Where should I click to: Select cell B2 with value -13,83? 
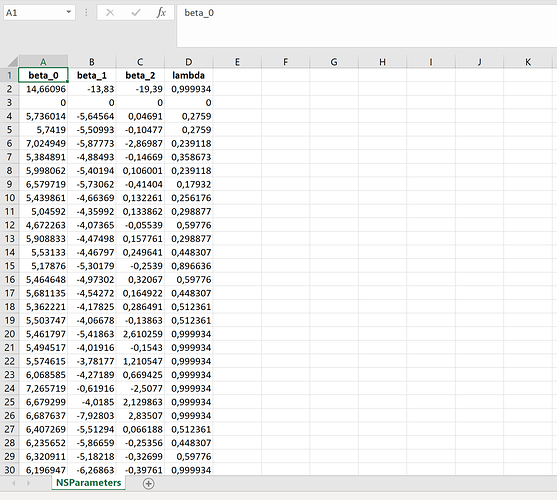pyautogui.click(x=92, y=89)
